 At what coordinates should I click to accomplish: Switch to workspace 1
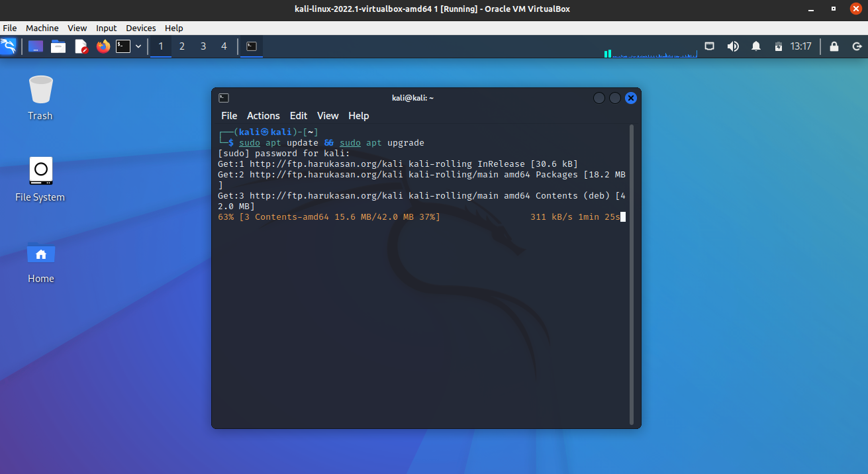161,46
